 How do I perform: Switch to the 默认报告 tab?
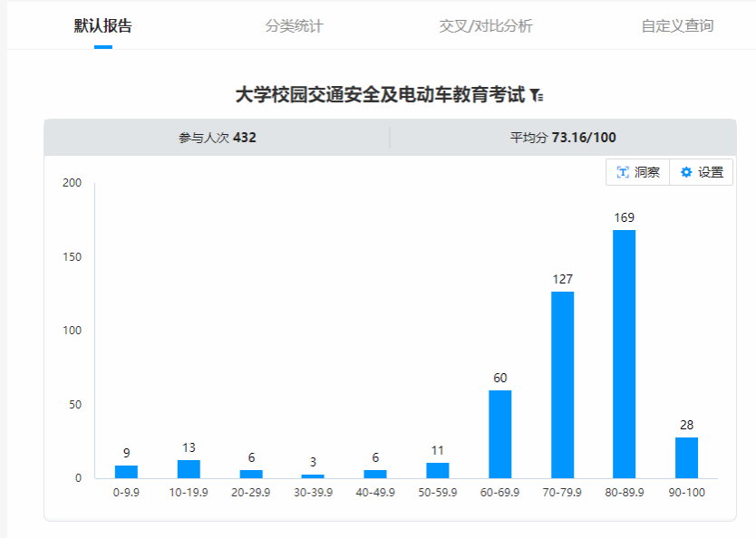point(102,25)
